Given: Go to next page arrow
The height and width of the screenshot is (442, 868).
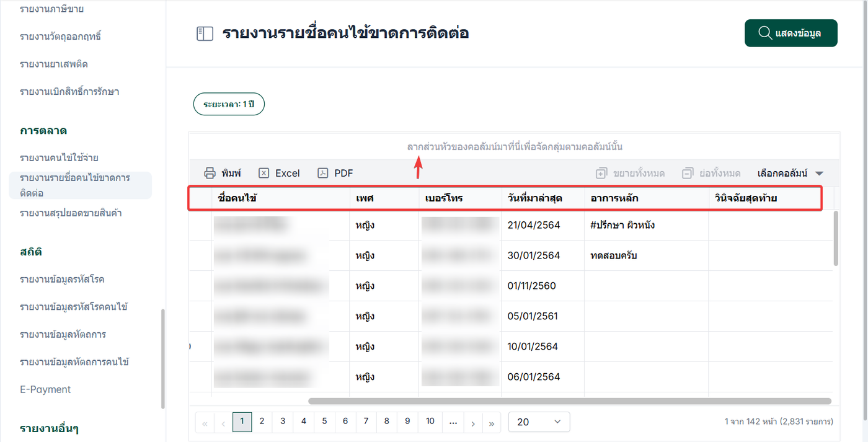Looking at the screenshot, I should 473,423.
